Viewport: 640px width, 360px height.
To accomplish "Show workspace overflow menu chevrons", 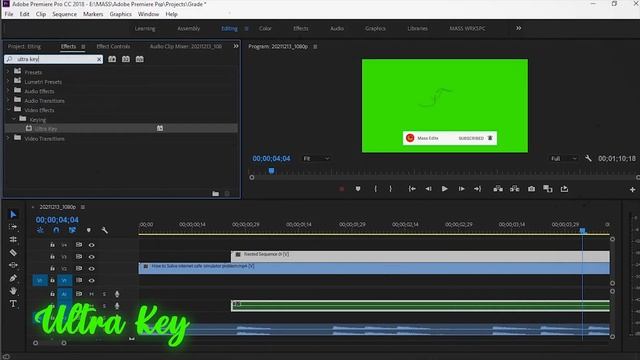I will point(518,28).
